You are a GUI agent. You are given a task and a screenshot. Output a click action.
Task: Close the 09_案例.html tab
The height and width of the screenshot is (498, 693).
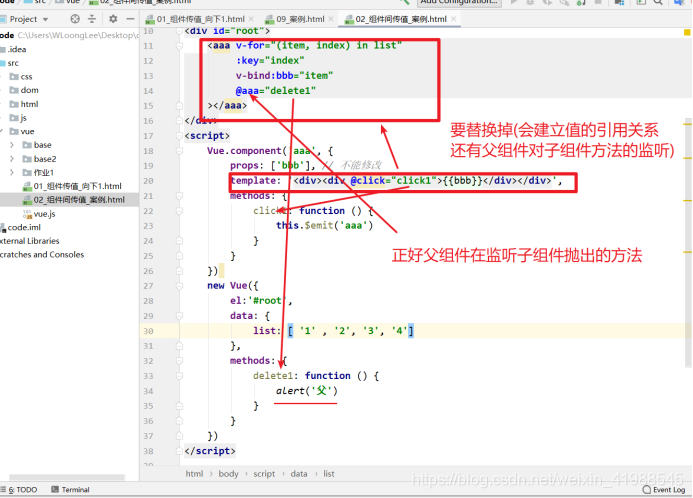coord(331,19)
